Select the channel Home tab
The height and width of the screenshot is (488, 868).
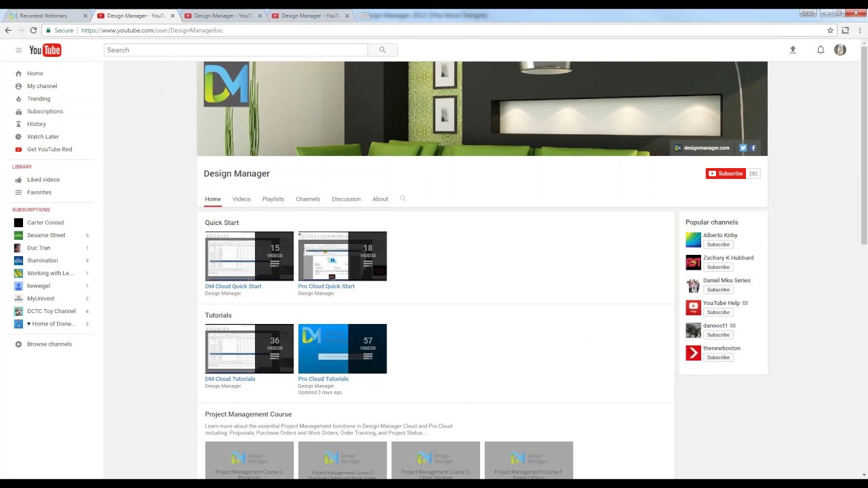pos(213,199)
